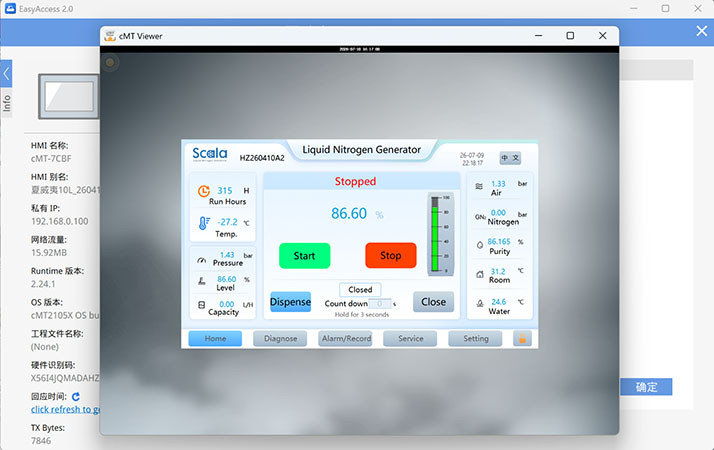The width and height of the screenshot is (714, 450).
Task: Click the Pressure gauge icon
Action: click(x=202, y=260)
